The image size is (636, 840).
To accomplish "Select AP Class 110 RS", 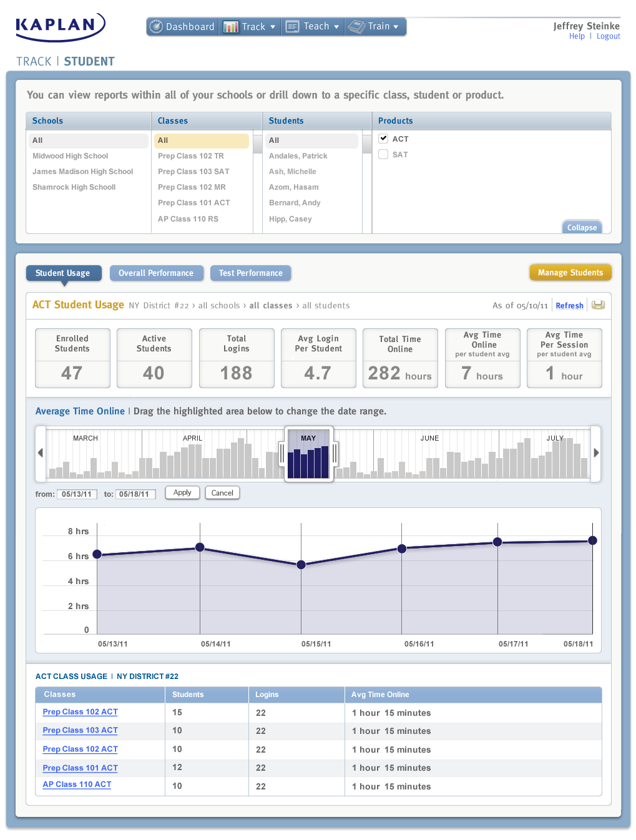I will (x=188, y=219).
